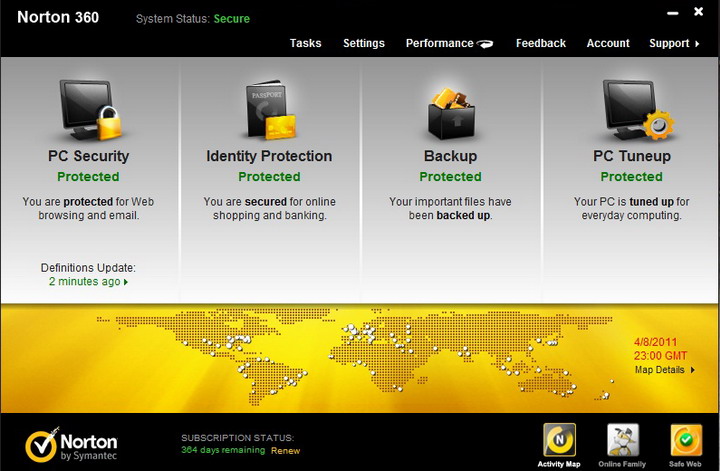This screenshot has width=720, height=471.
Task: Click the '2 minutes ago' update link
Action: [x=84, y=281]
